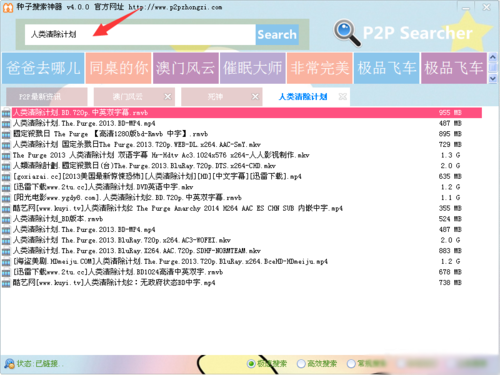Select the third search mode radio button

click(x=351, y=364)
